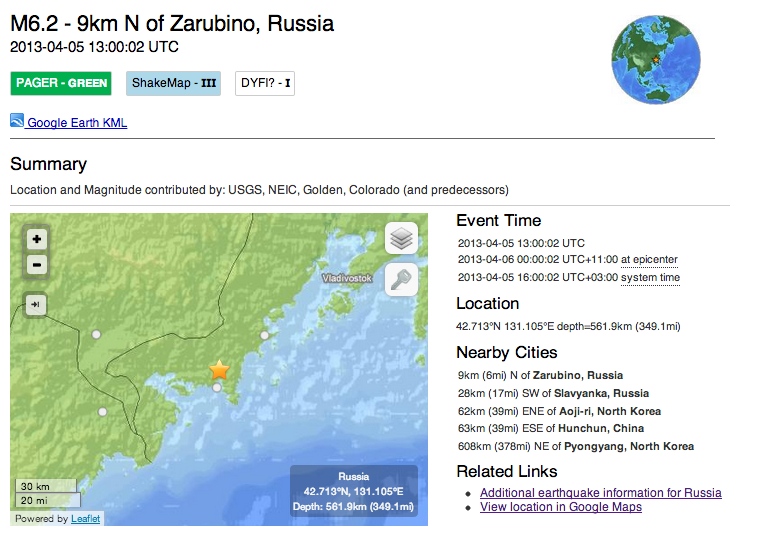Open the DYFI? - I badge
Image resolution: width=759 pixels, height=549 pixels.
pos(265,83)
